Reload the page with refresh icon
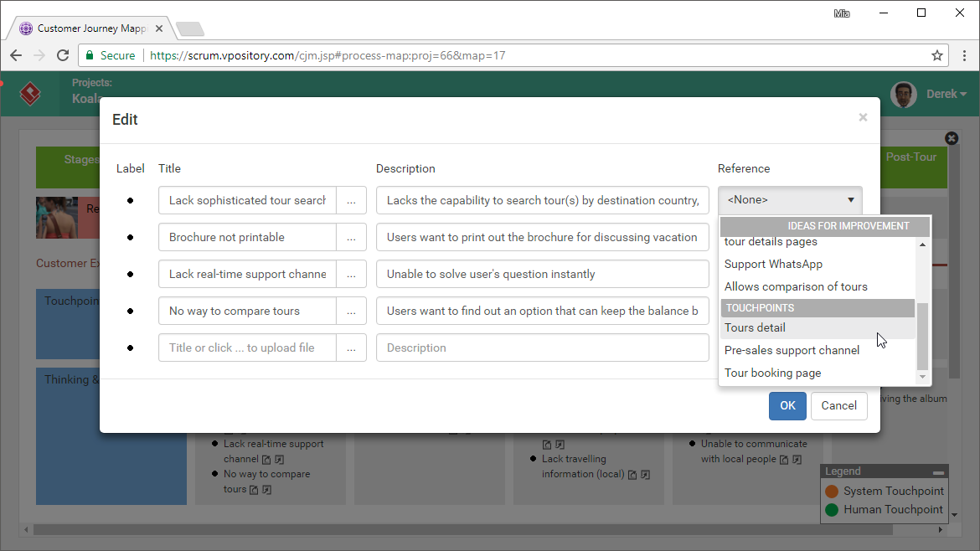 pos(63,55)
